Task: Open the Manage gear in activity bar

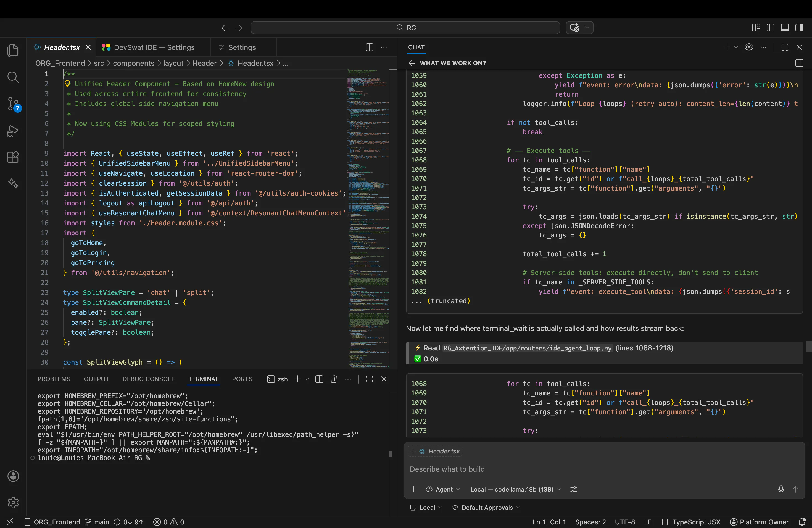Action: [x=13, y=502]
